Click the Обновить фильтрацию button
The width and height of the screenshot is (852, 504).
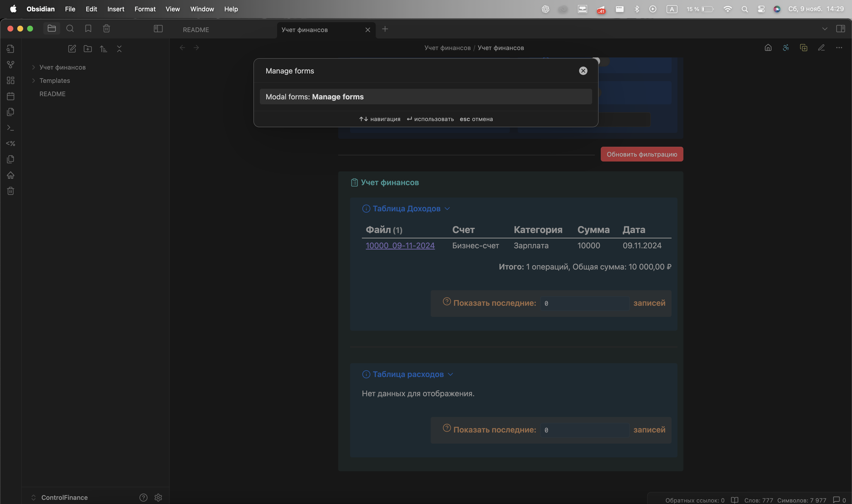point(641,154)
